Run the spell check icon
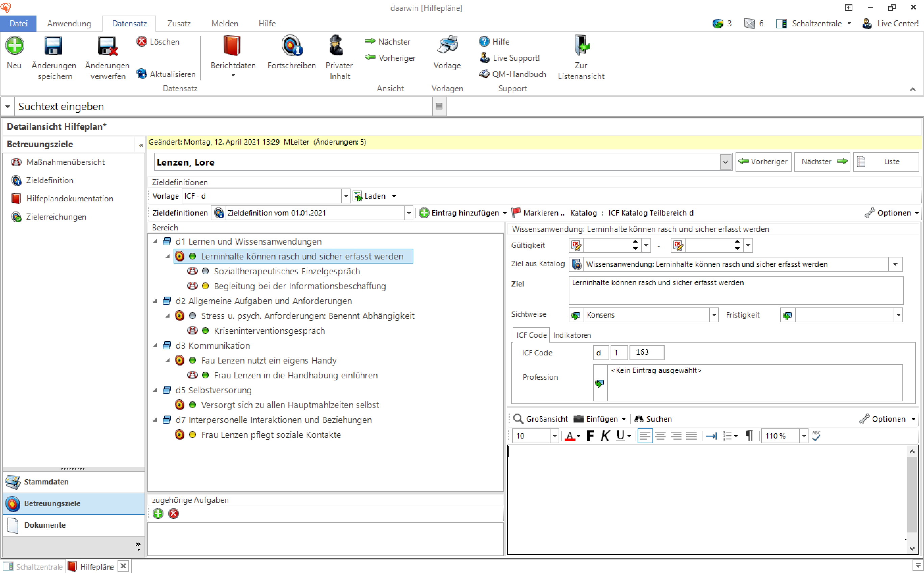924x573 pixels. (816, 436)
